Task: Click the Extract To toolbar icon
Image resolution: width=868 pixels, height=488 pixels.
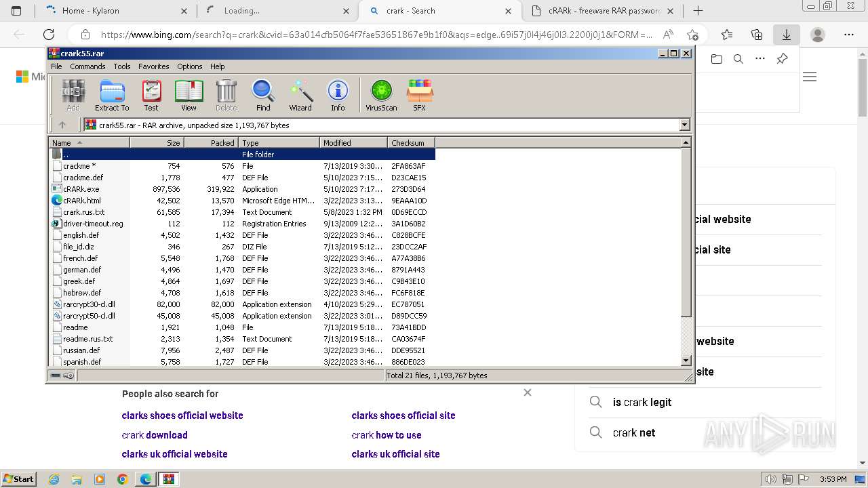Action: tap(112, 95)
